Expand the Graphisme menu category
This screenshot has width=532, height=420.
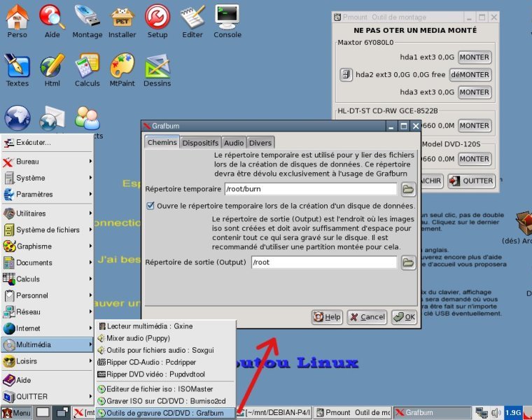tap(46, 246)
